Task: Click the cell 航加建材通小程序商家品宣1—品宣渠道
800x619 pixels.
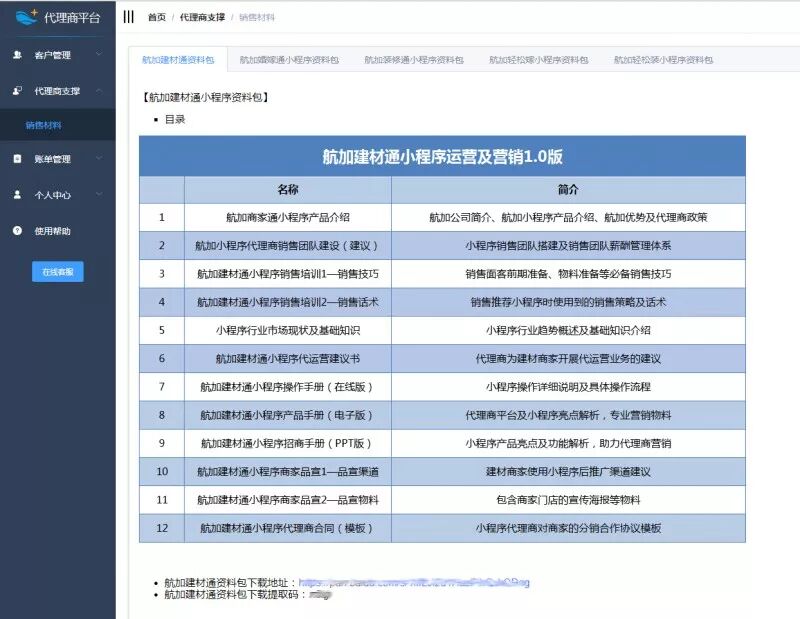Action: 288,472
